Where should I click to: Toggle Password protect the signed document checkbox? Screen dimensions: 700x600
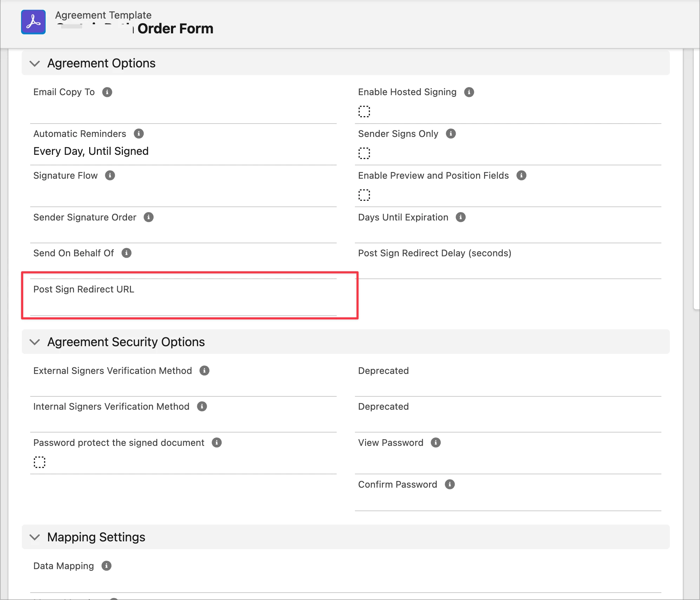point(39,462)
